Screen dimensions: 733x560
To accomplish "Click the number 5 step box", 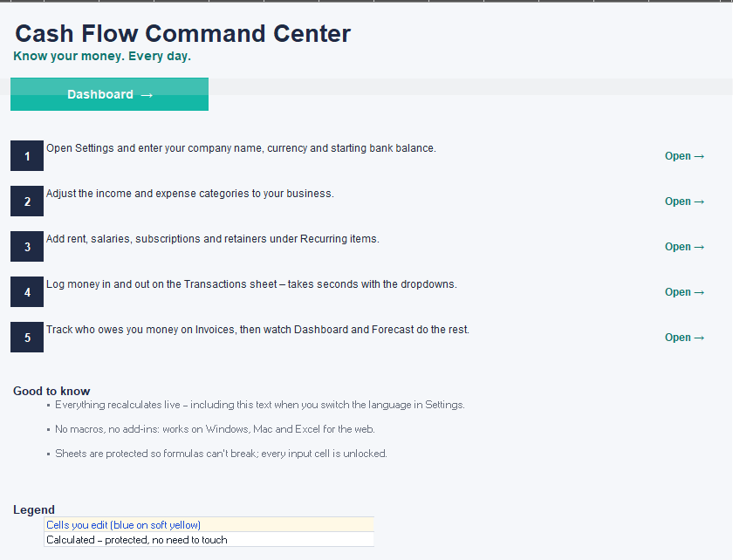I will (x=27, y=337).
